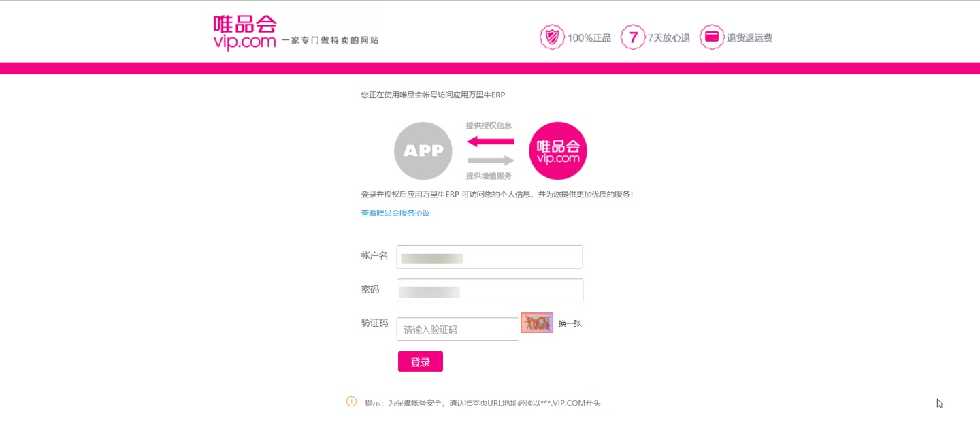Click the captcha image
Viewport: 980px width, 433px height.
tap(537, 323)
